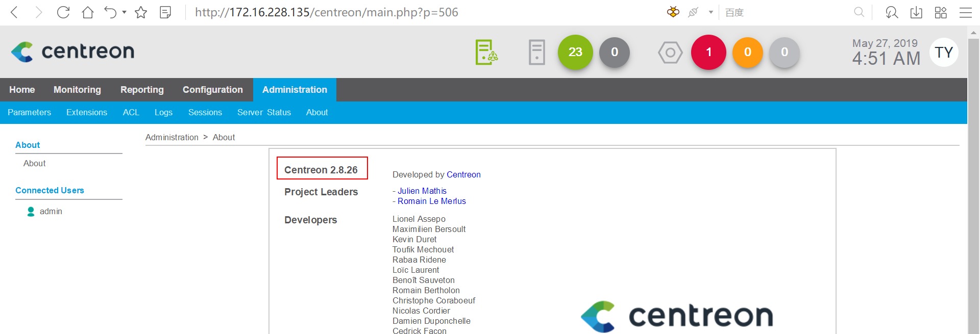Viewport: 980px width, 334px height.
Task: Open the Romain Le Merlus link
Action: [x=432, y=201]
